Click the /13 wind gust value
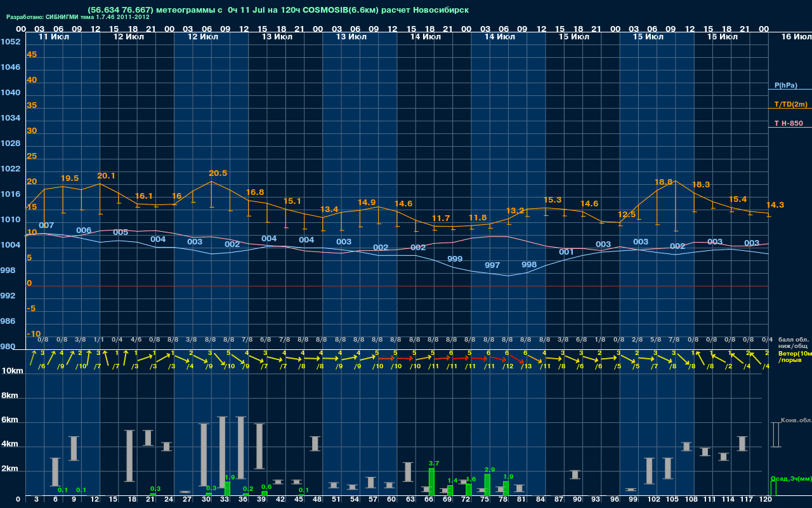 527,366
